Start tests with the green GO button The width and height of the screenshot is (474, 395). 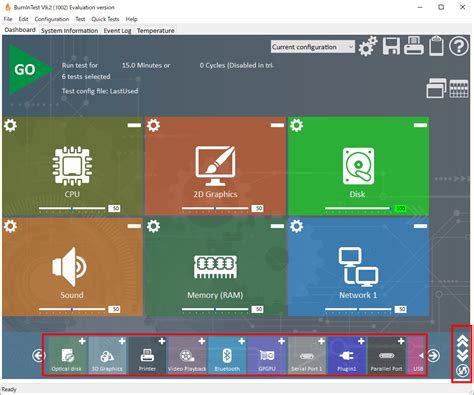(x=28, y=70)
